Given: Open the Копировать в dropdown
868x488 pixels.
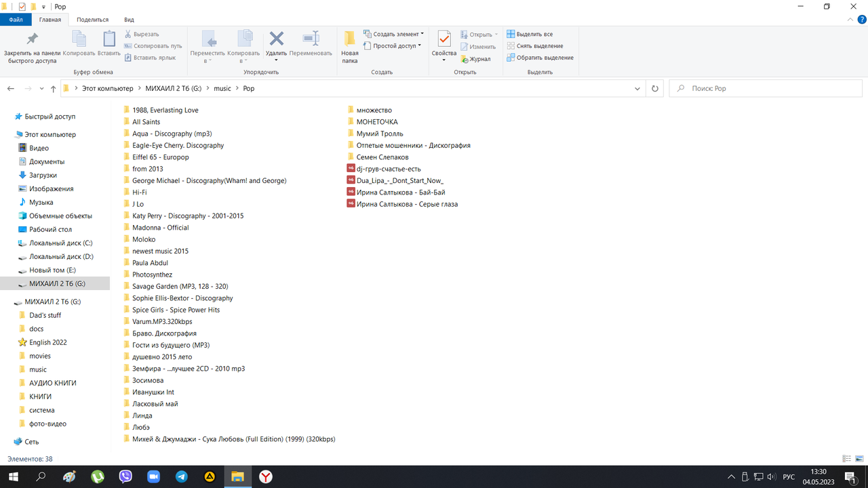Looking at the screenshot, I should (243, 47).
